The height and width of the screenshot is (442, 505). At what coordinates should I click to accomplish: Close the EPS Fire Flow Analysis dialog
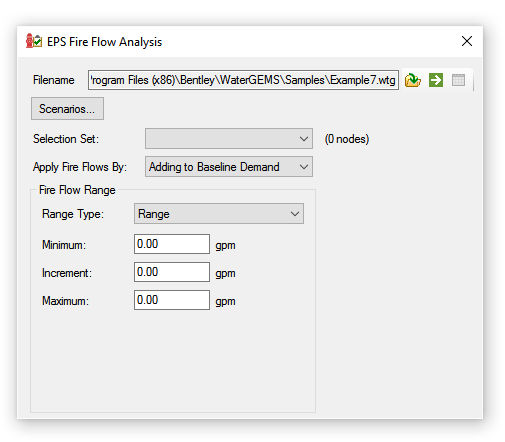coord(467,41)
